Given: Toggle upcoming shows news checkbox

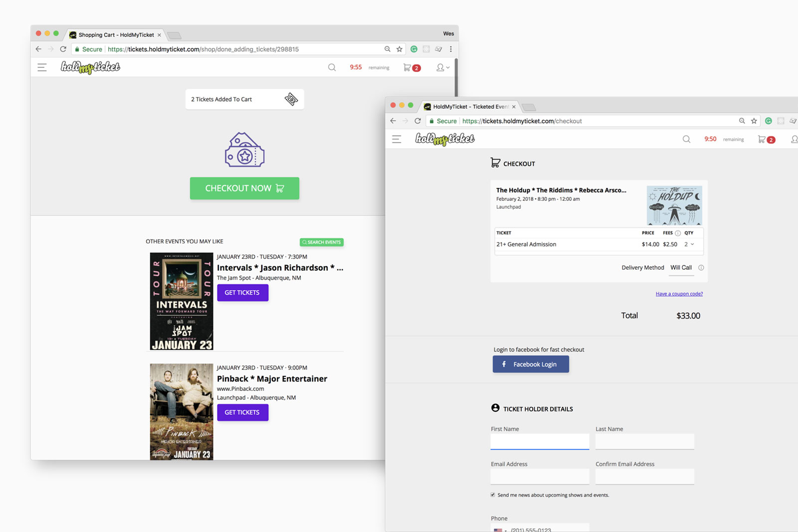Looking at the screenshot, I should click(x=493, y=495).
